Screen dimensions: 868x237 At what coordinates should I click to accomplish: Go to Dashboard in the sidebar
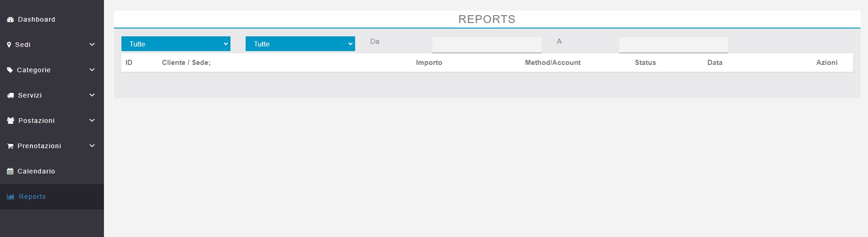pyautogui.click(x=36, y=19)
